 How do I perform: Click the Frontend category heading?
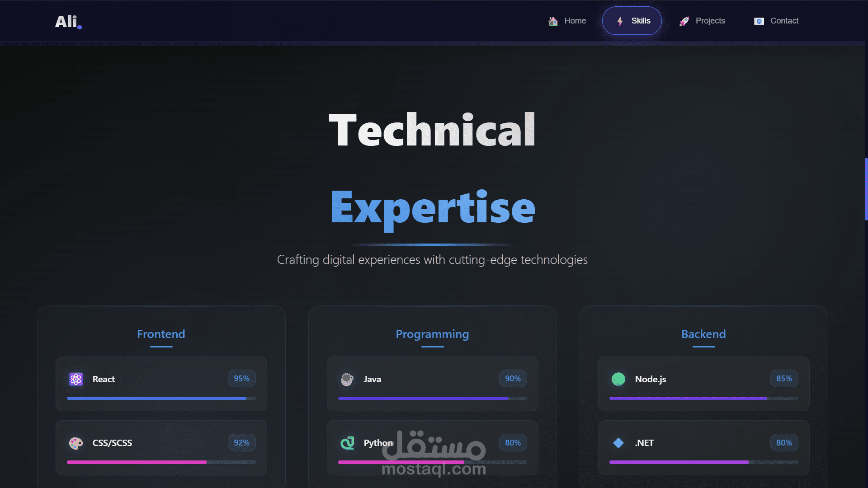161,334
